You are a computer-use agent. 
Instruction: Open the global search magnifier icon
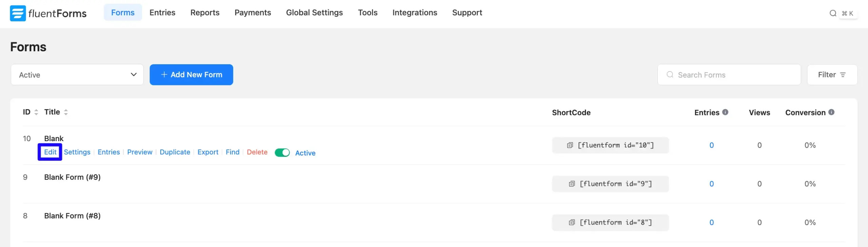tap(833, 13)
